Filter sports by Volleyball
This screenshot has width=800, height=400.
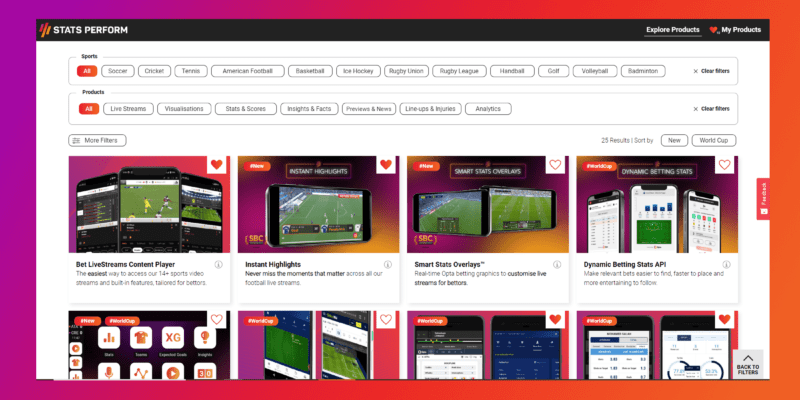point(595,71)
